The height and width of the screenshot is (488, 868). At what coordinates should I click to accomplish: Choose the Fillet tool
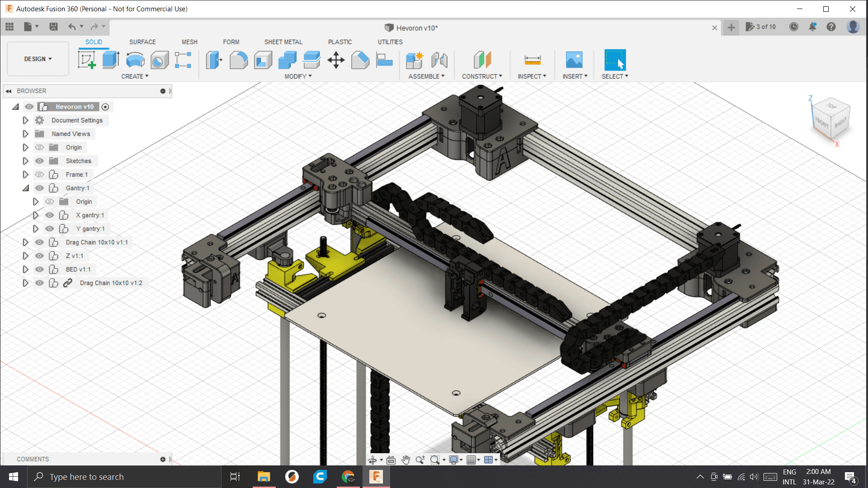tap(239, 60)
